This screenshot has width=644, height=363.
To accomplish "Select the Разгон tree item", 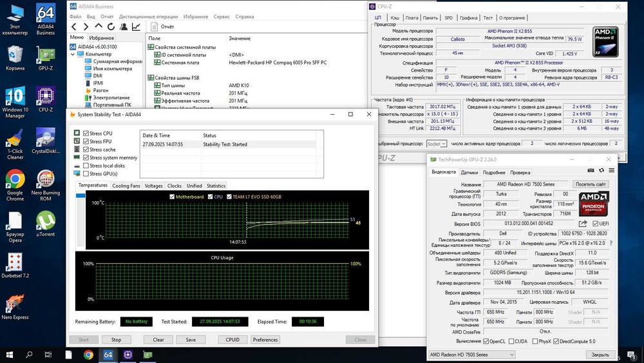I will click(100, 90).
